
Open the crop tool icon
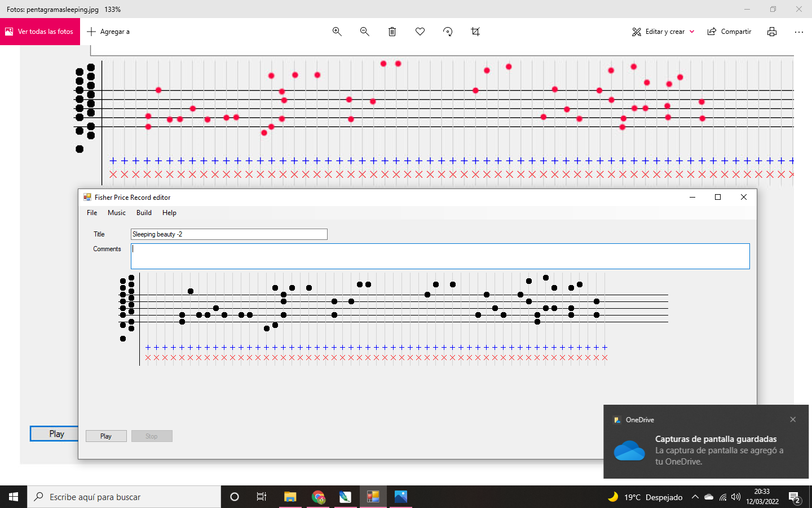(x=475, y=32)
